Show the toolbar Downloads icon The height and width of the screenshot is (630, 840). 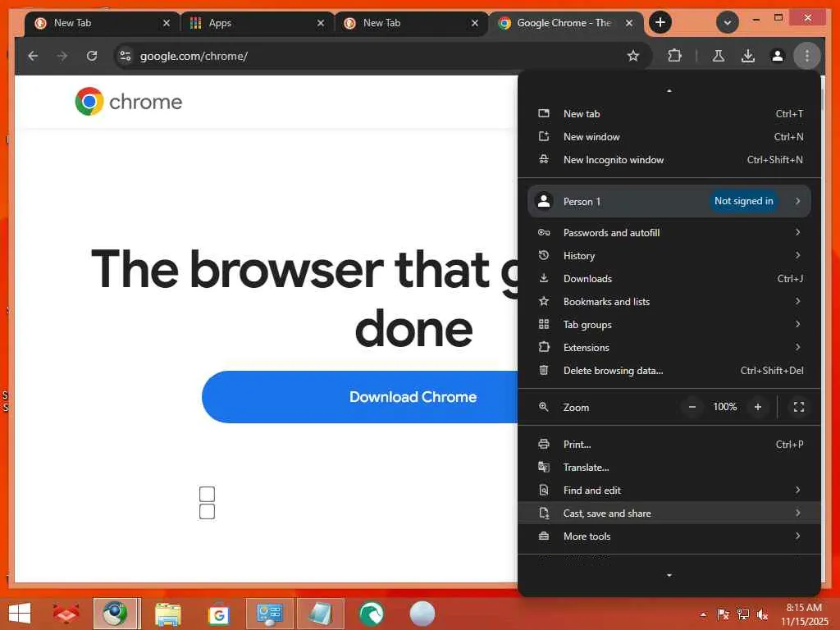click(x=748, y=56)
